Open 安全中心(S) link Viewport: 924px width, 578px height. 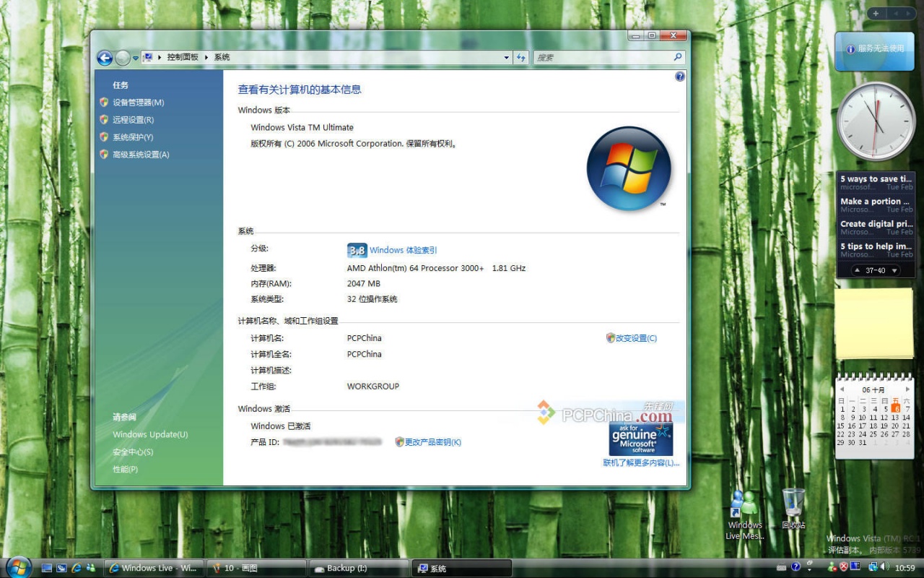click(133, 452)
